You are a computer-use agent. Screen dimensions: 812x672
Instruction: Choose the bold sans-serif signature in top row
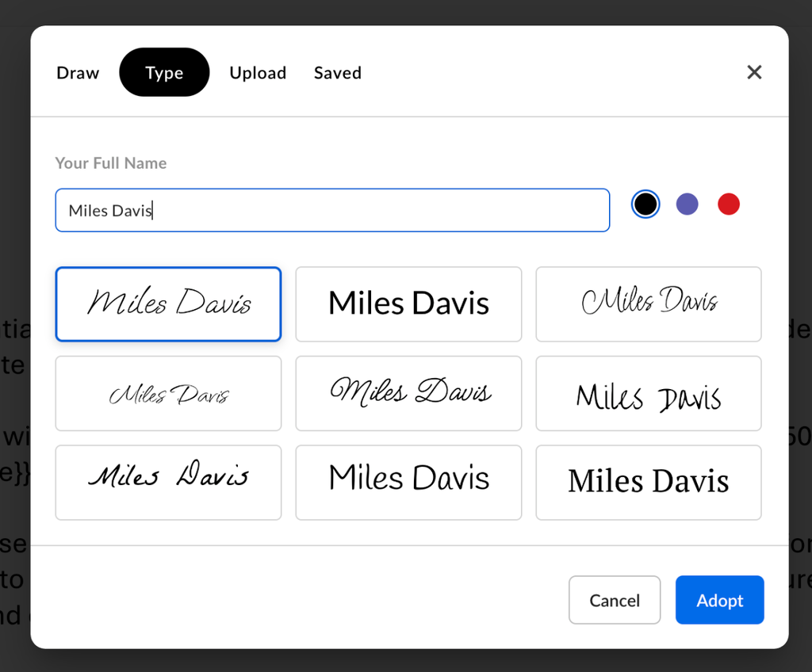[x=408, y=304]
